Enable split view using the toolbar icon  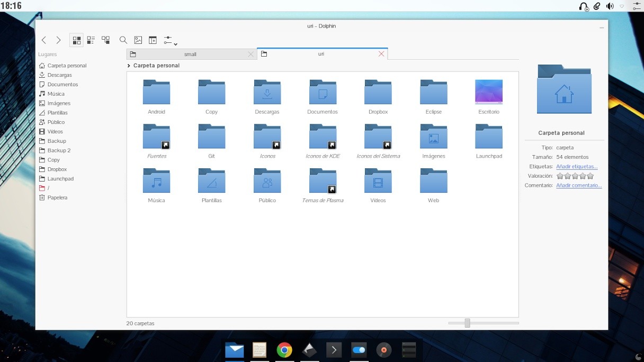153,40
